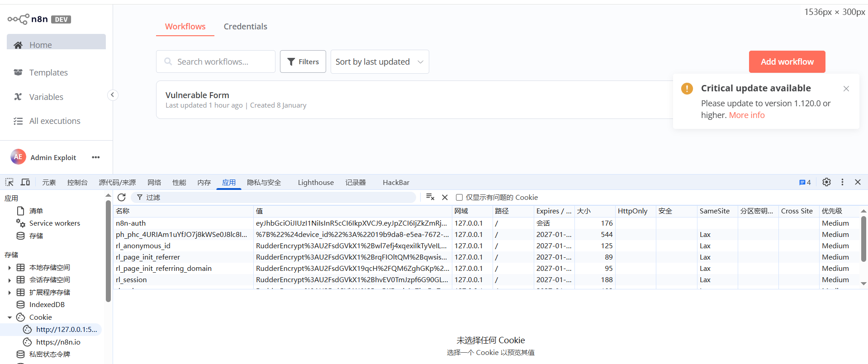Collapse the Cookie tree section

(x=9, y=317)
